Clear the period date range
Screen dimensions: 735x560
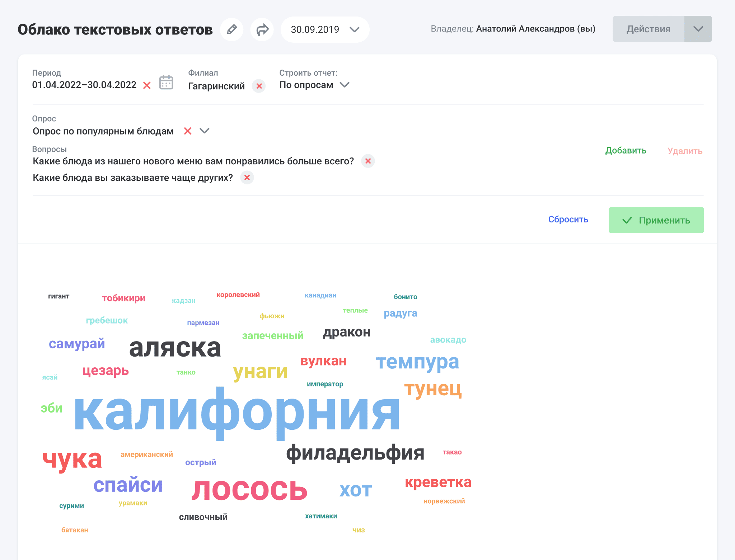[147, 85]
